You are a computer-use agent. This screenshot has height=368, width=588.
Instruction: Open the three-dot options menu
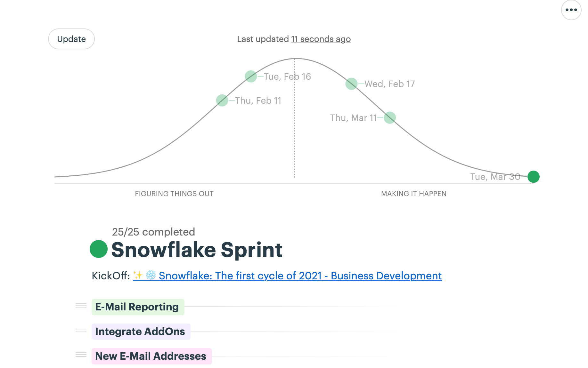tap(571, 10)
